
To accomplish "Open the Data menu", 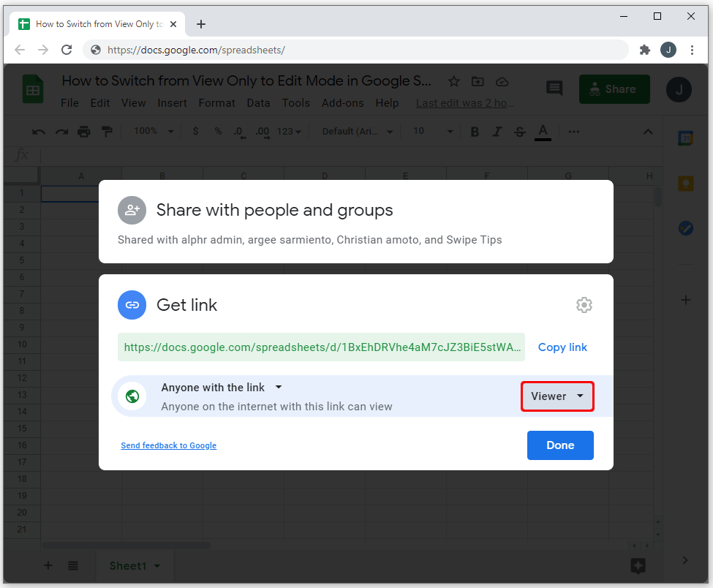I will pos(258,103).
